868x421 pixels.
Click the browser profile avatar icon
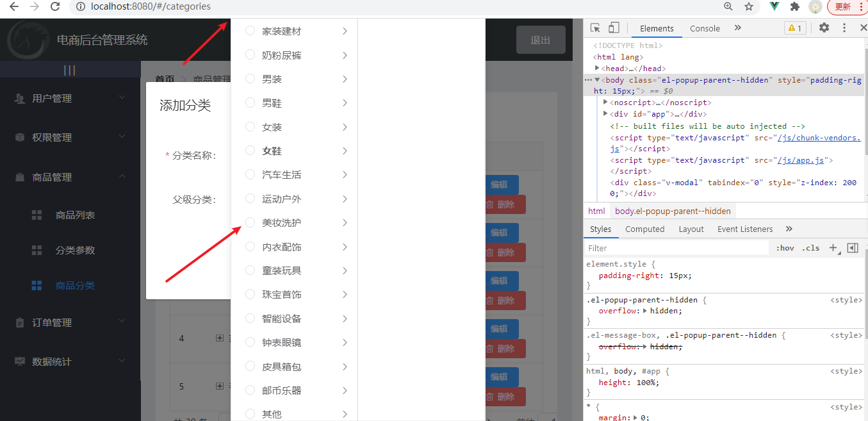point(815,6)
